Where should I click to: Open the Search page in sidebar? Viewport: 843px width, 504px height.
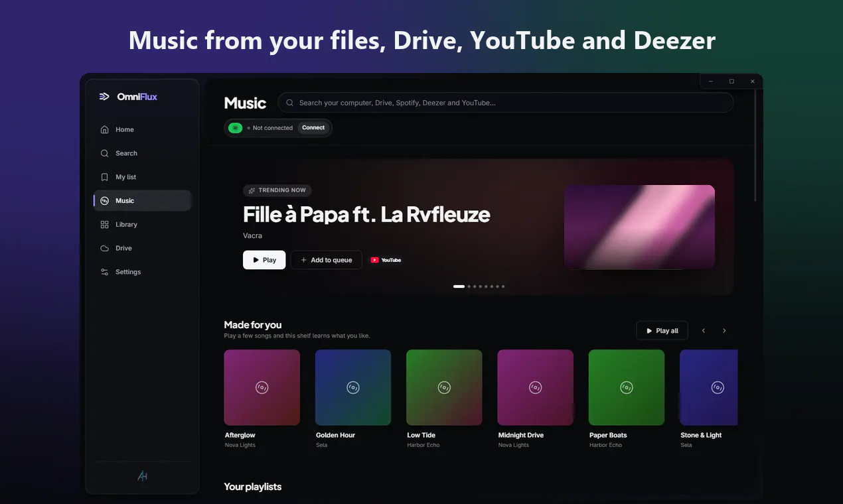point(142,153)
